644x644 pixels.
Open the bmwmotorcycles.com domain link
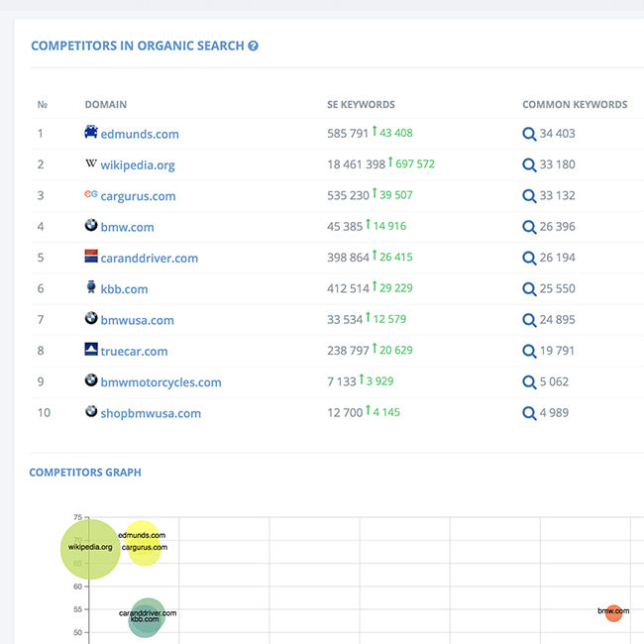pyautogui.click(x=161, y=382)
